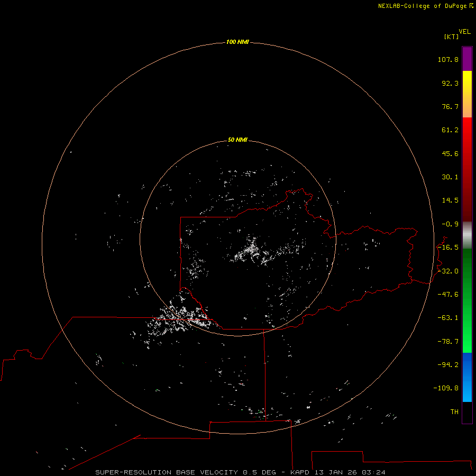
Task: Click the red segment of velocity color bar
Action: (x=467, y=169)
